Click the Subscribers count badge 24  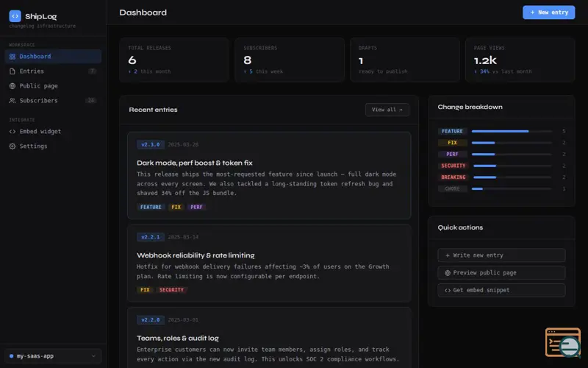(x=90, y=101)
